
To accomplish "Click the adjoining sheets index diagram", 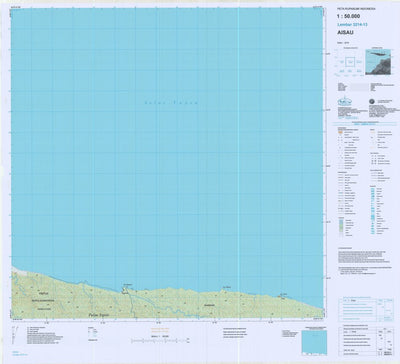I will pos(350,62).
